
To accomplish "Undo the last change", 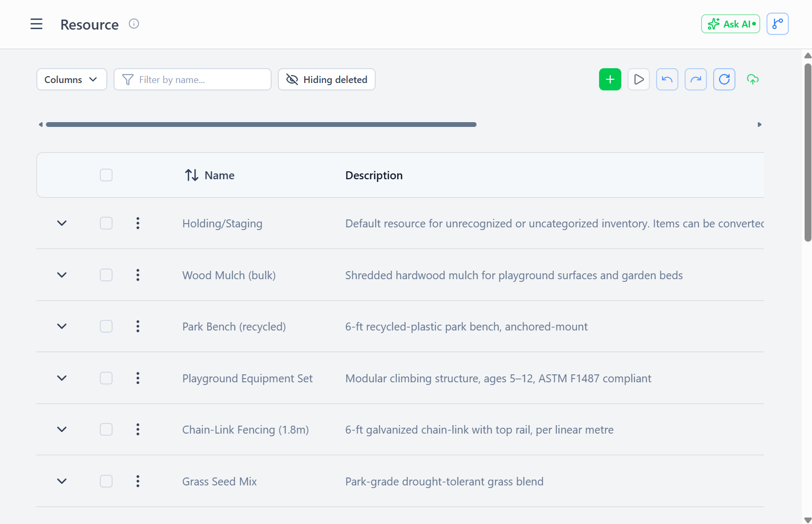I will pos(667,79).
